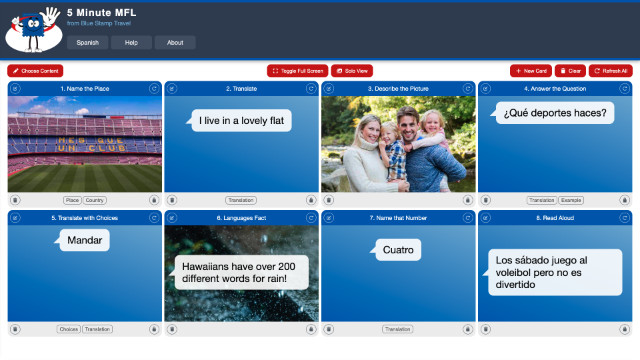Refresh the '4. Answer the Question' card
Screen dimensions: 640x360
[624, 89]
